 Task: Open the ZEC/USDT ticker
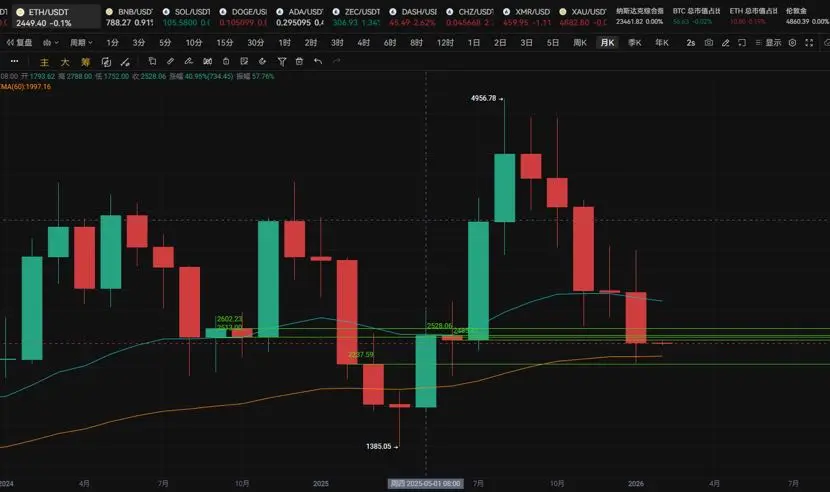pyautogui.click(x=356, y=17)
